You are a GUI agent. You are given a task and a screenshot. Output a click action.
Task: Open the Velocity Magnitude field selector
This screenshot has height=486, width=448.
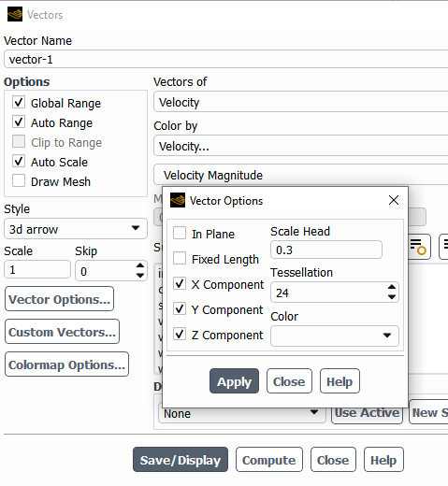[301, 175]
